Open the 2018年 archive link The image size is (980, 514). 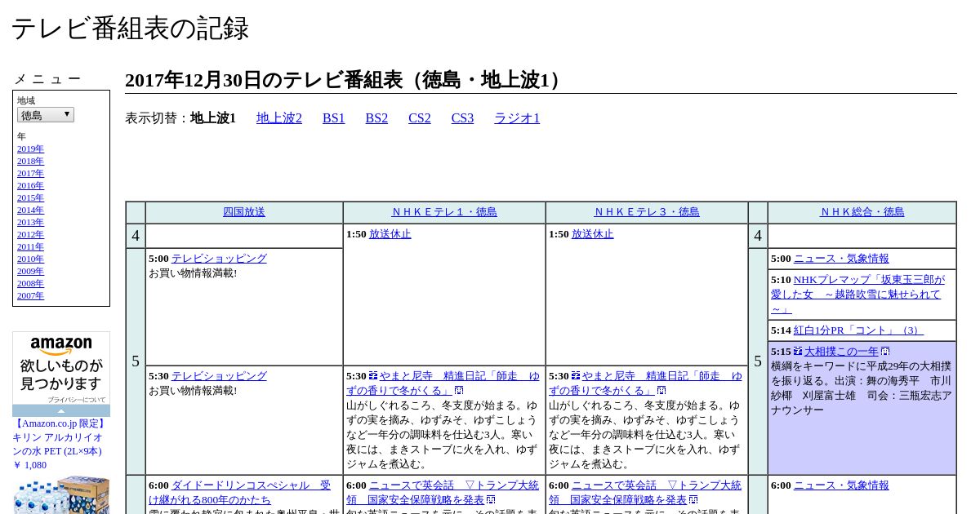tap(30, 162)
